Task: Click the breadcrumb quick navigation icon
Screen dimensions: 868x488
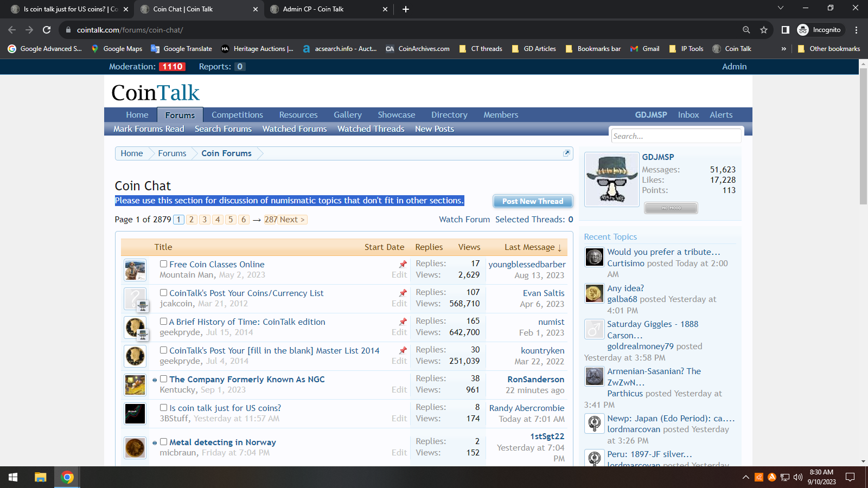Action: point(566,153)
